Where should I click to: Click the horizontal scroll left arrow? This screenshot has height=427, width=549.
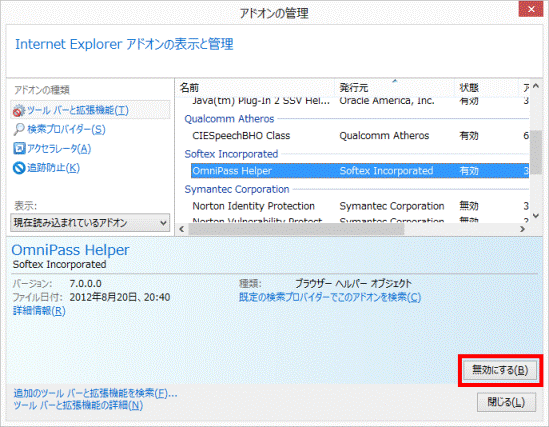coord(182,229)
